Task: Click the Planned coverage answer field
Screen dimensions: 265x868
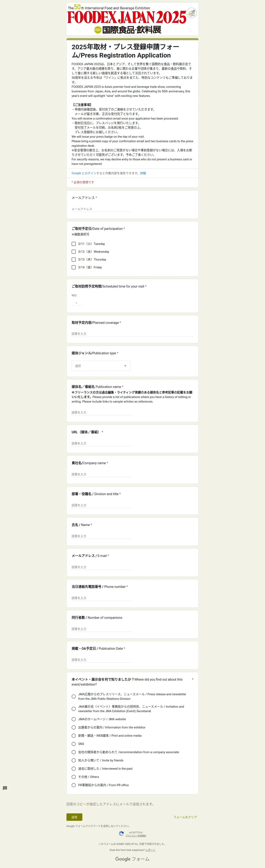Action: point(132,334)
